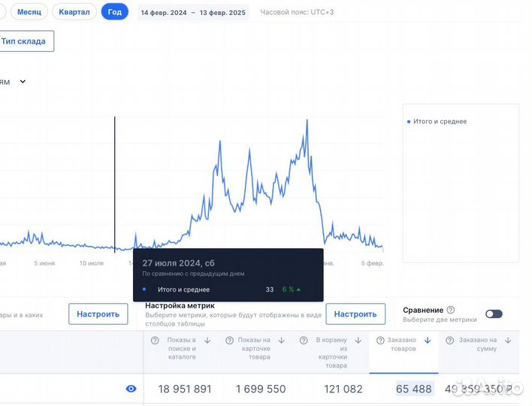Click help icon for Показы в поиске и каталоге

tap(155, 341)
